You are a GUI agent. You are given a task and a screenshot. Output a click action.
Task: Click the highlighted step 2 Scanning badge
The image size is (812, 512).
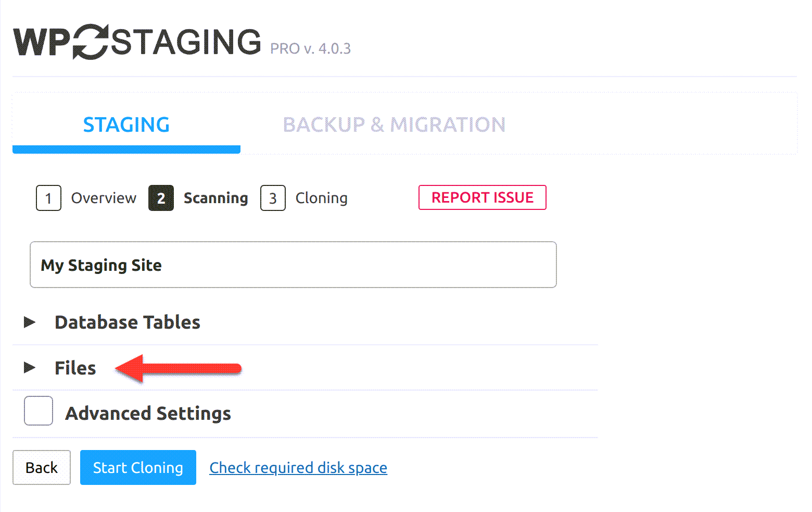click(161, 198)
